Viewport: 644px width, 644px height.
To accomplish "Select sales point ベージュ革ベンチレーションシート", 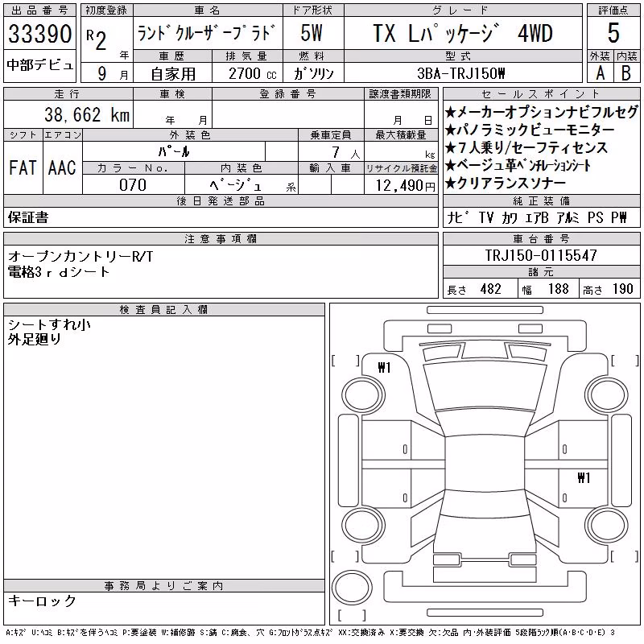I will pyautogui.click(x=518, y=165).
